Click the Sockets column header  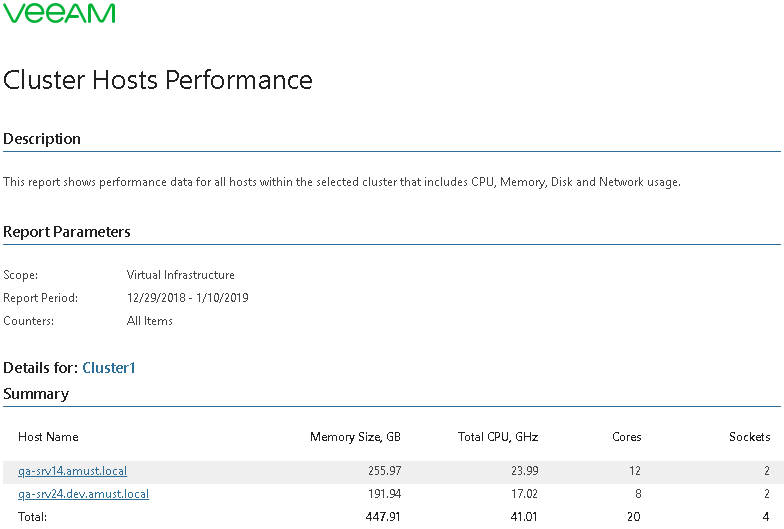tap(750, 437)
